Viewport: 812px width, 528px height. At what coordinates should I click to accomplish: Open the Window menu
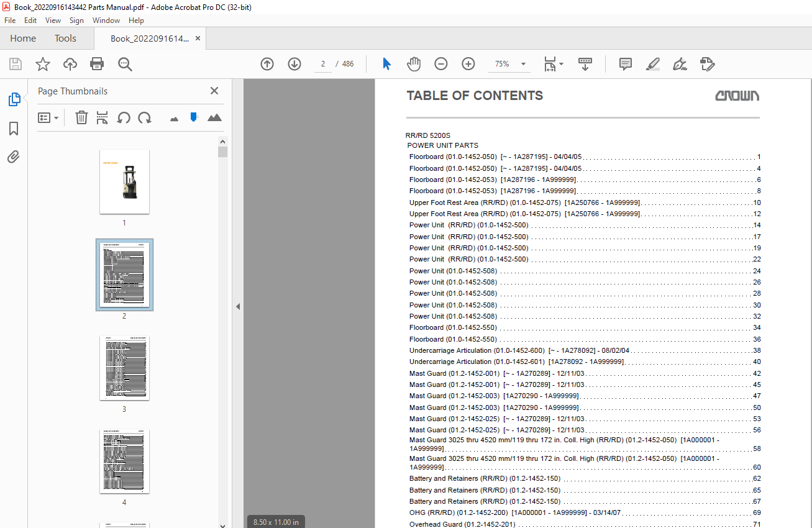coord(106,20)
